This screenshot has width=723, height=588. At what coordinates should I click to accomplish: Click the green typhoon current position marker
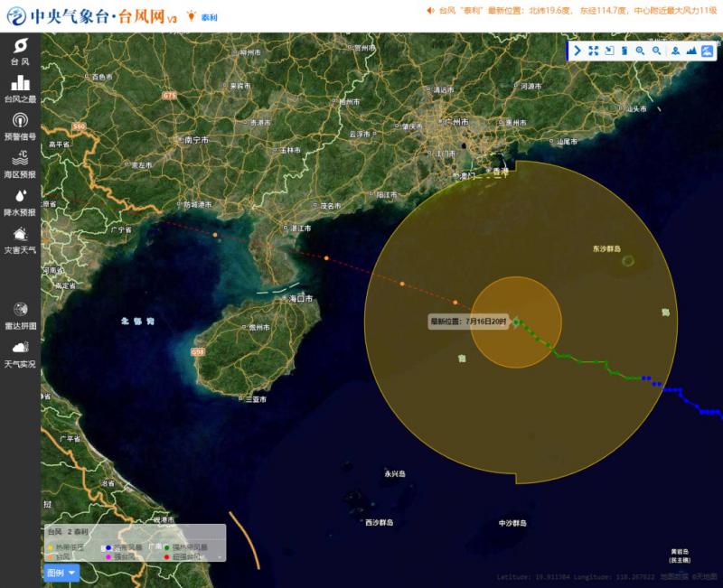coord(516,321)
